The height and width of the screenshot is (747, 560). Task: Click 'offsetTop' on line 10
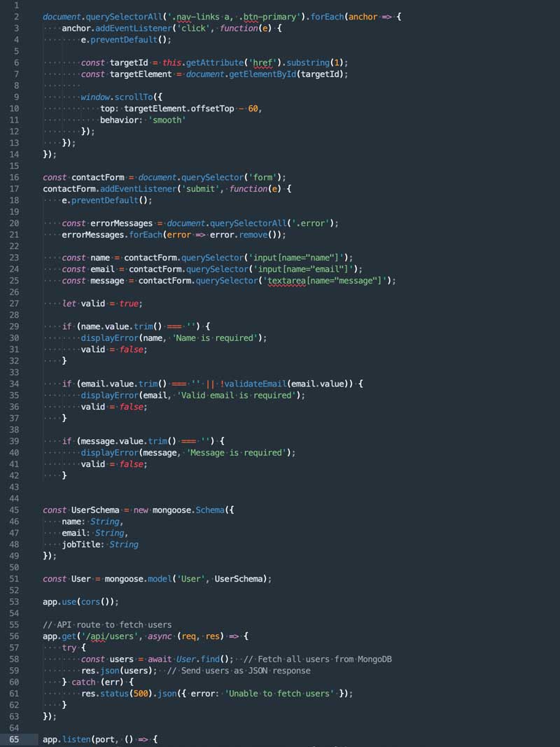coord(212,109)
